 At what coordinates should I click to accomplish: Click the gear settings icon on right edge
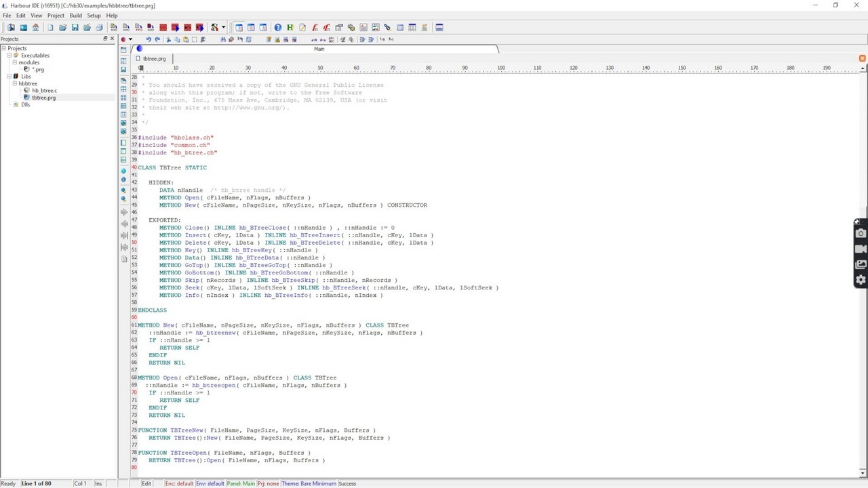(x=861, y=279)
